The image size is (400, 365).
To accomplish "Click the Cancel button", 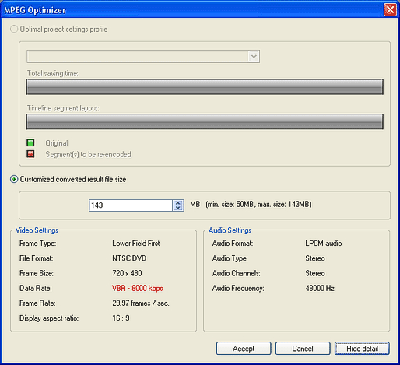I will pos(303,349).
